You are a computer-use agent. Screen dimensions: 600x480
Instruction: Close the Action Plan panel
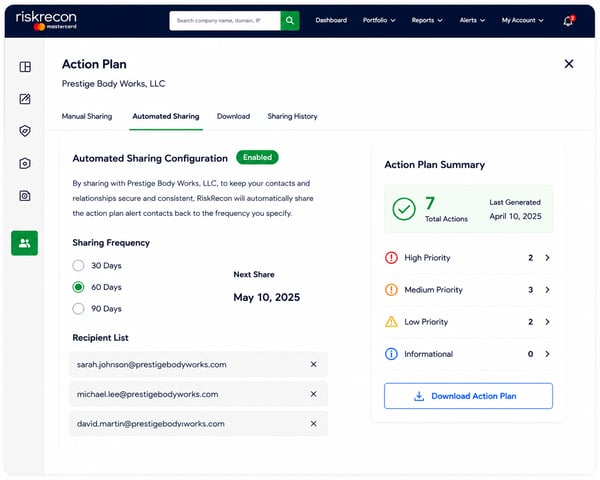(x=569, y=64)
